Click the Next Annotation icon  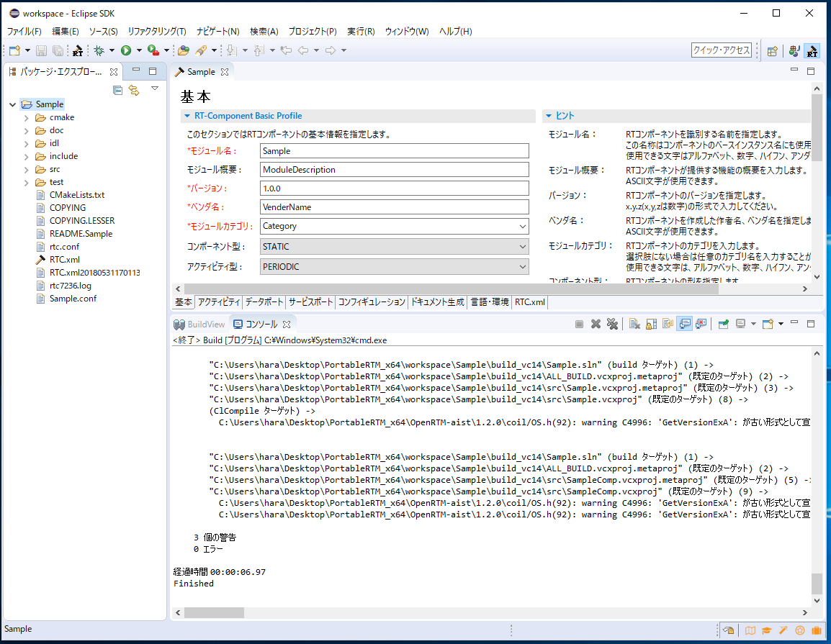click(232, 50)
